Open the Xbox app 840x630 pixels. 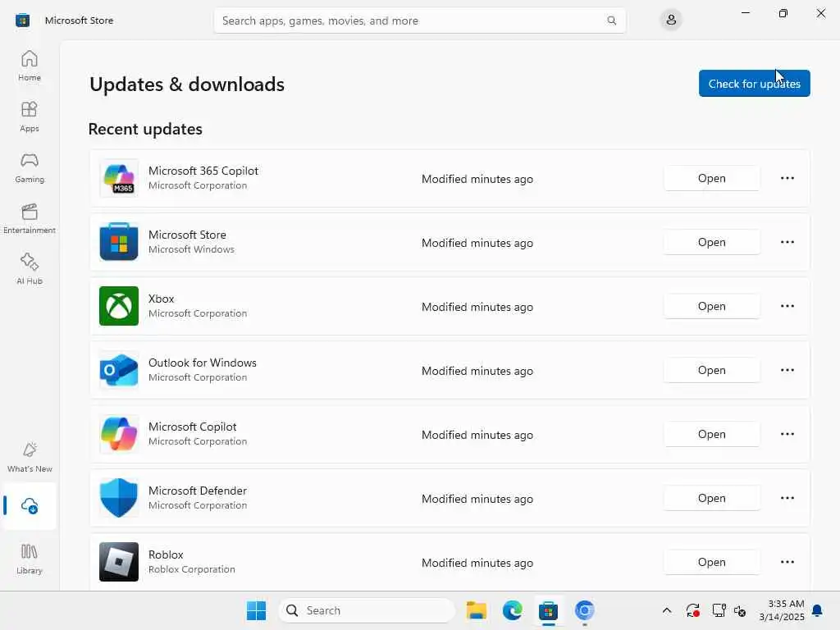(x=711, y=306)
